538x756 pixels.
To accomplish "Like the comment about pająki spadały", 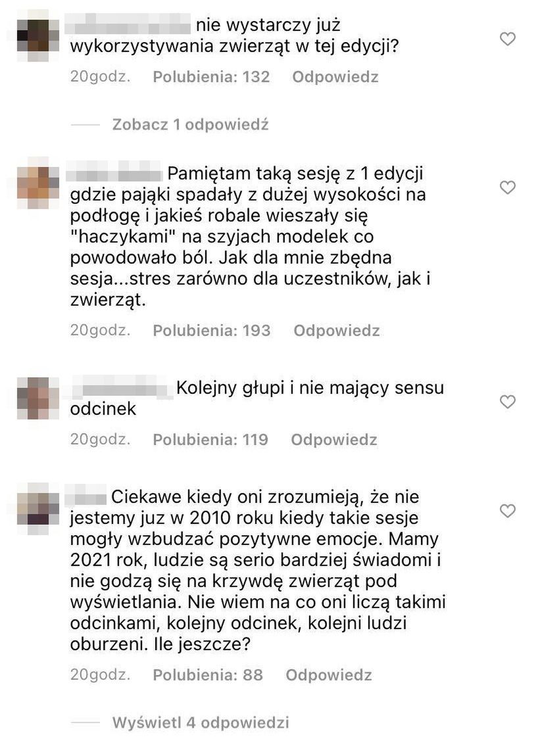I will point(508,187).
